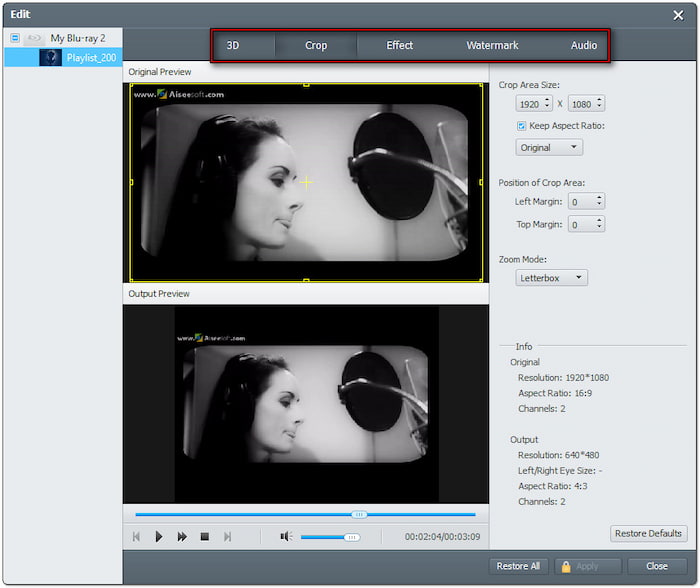This screenshot has width=700, height=588.
Task: Switch to the Effect tab
Action: point(399,46)
